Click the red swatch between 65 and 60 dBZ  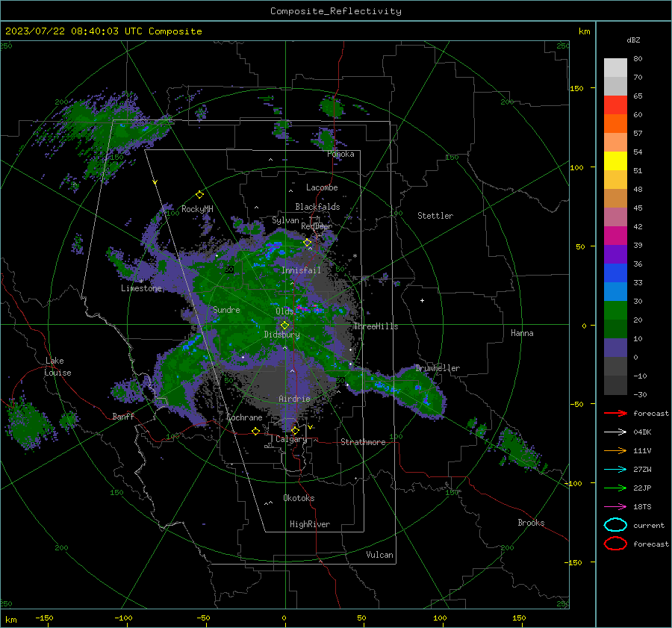(x=615, y=105)
